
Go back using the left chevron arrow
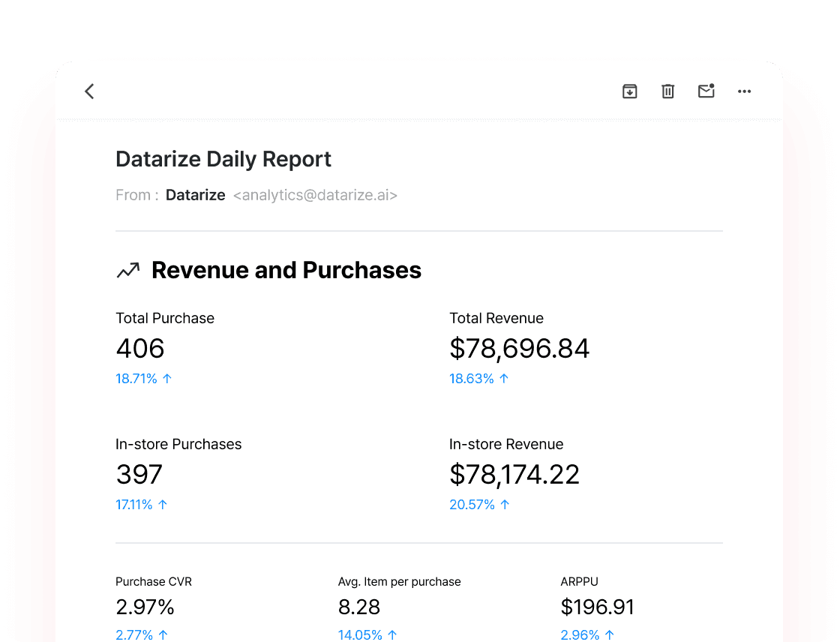(x=89, y=91)
